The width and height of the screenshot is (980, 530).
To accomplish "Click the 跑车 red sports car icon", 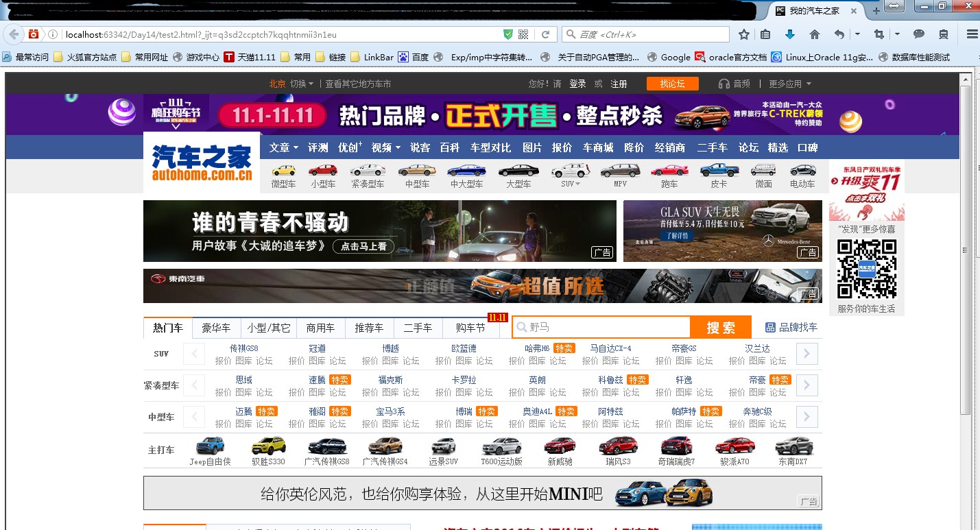I will point(669,170).
